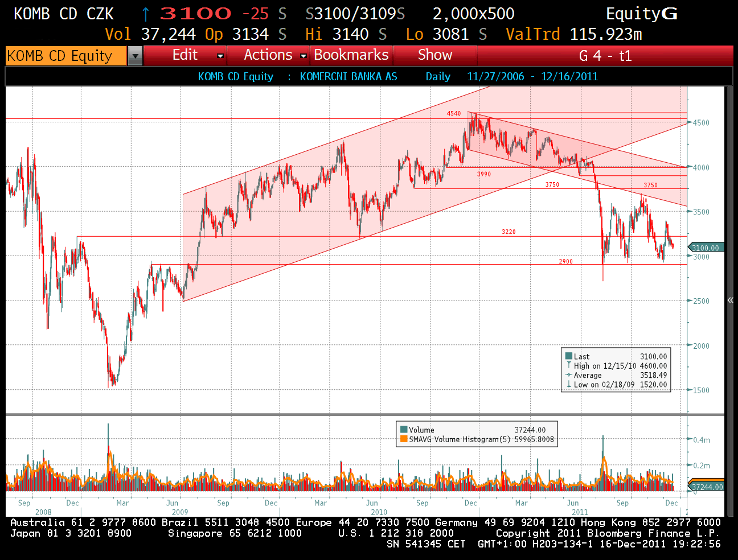Screen dimensions: 738x560
Task: Select the 2900 support line label
Action: click(565, 262)
